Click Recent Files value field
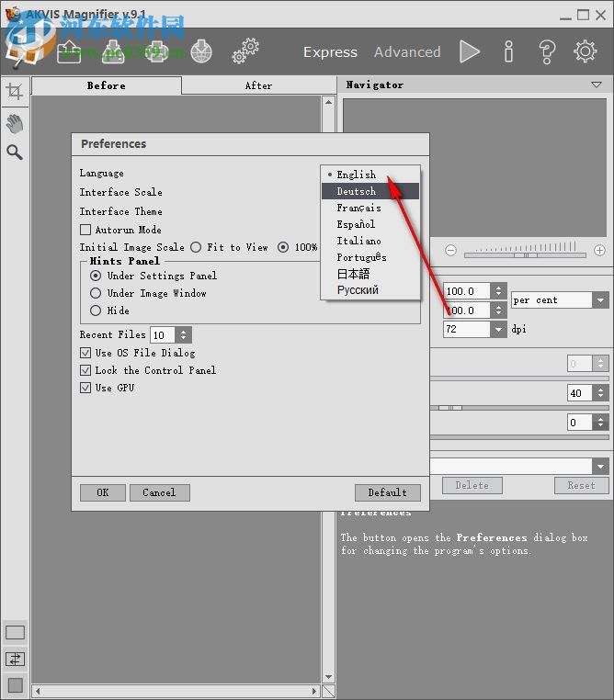 coord(163,334)
